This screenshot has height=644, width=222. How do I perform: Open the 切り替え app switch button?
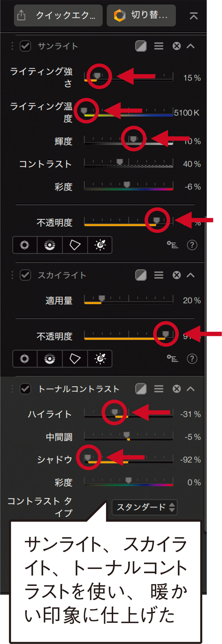[141, 15]
